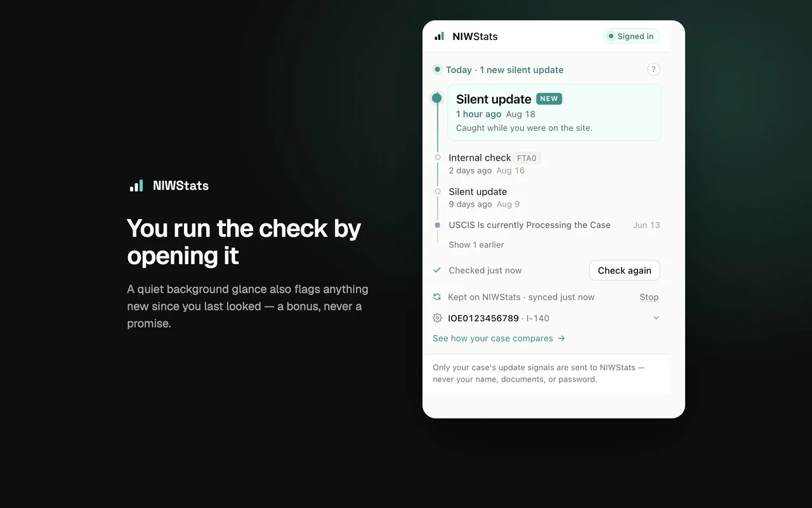
Task: Select USCIS Is currently Processing the Case entry
Action: point(530,225)
